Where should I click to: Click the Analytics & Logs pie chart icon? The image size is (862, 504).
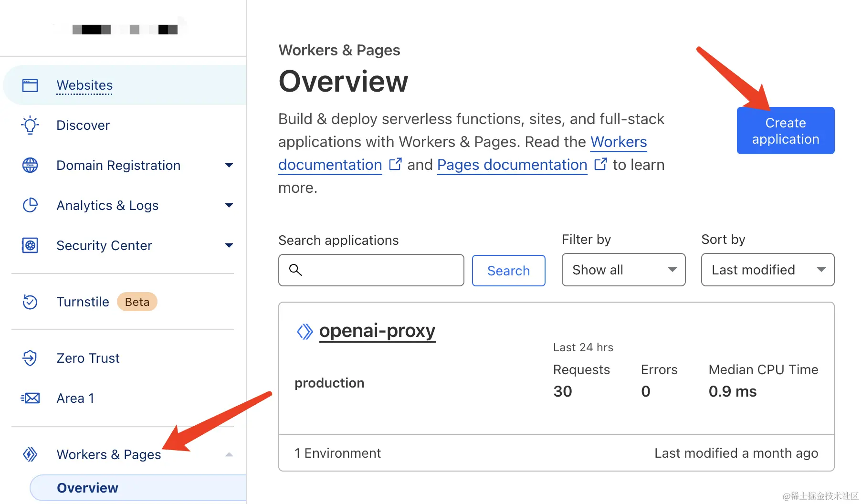click(x=30, y=205)
